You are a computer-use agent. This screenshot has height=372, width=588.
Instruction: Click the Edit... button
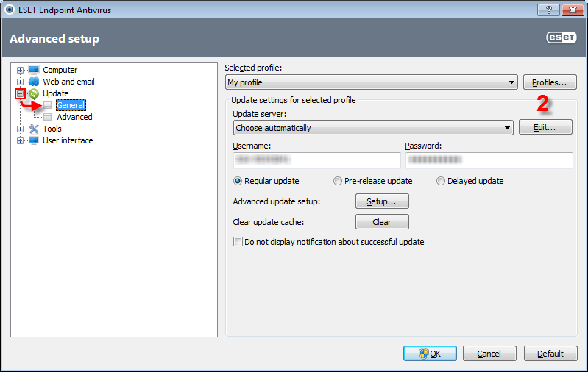545,127
